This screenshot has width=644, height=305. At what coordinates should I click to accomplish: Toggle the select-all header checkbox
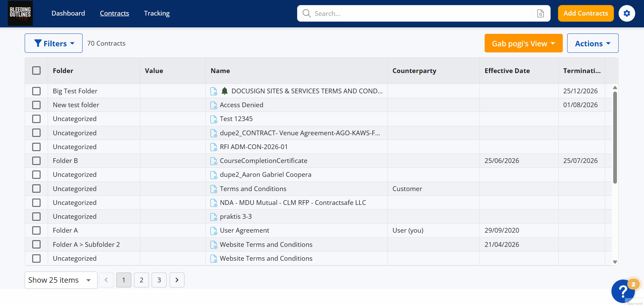[36, 70]
